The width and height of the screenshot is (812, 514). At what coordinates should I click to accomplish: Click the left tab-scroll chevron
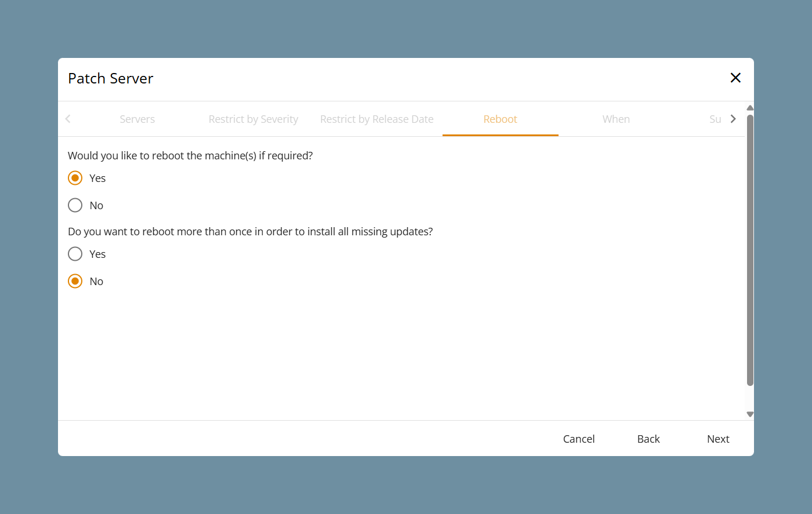point(68,119)
